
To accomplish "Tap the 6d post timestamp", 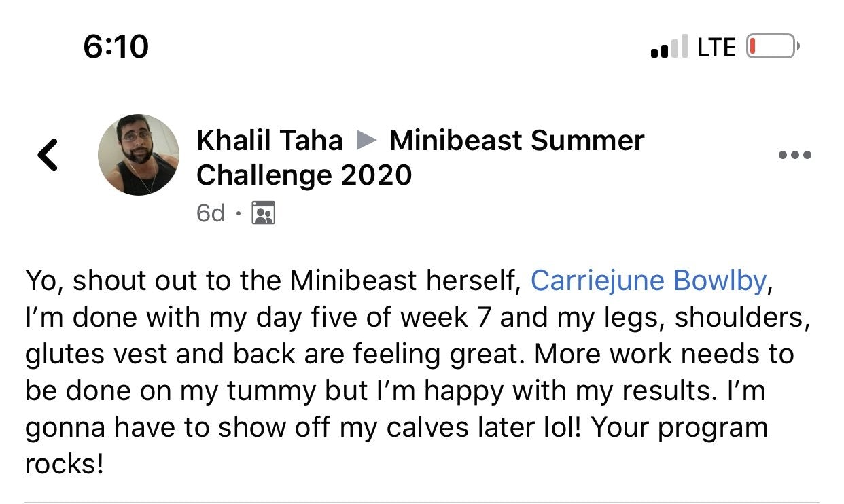I will point(210,213).
